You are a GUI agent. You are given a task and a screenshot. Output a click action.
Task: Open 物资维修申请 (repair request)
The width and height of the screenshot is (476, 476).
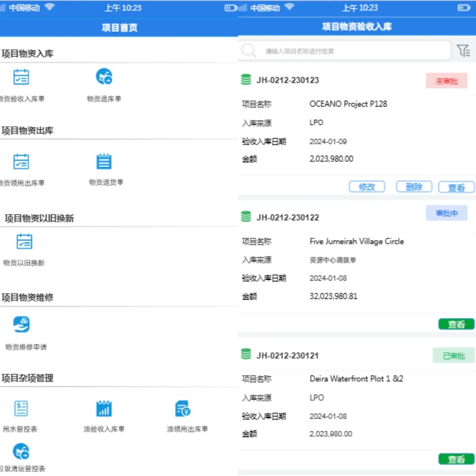20,324
